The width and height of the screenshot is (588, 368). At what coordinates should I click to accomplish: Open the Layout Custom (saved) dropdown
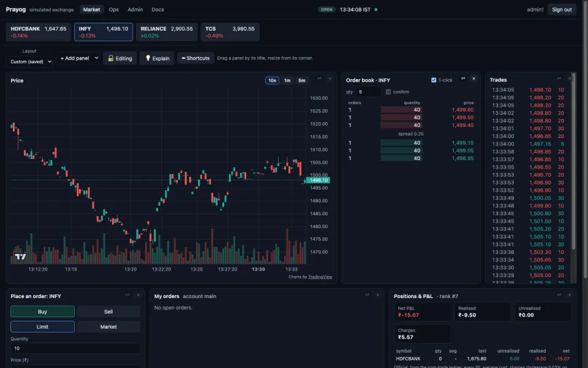coord(29,61)
